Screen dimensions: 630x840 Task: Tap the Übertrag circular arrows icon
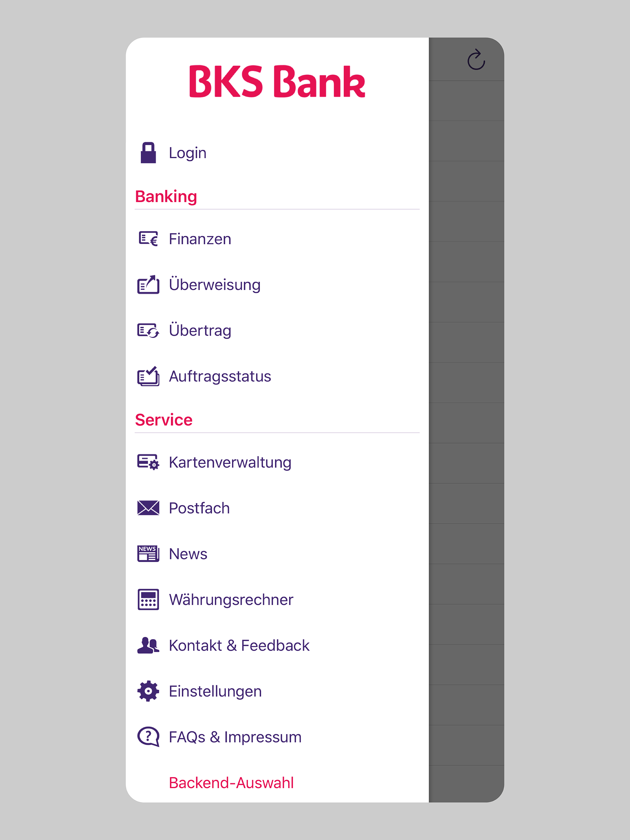148,330
